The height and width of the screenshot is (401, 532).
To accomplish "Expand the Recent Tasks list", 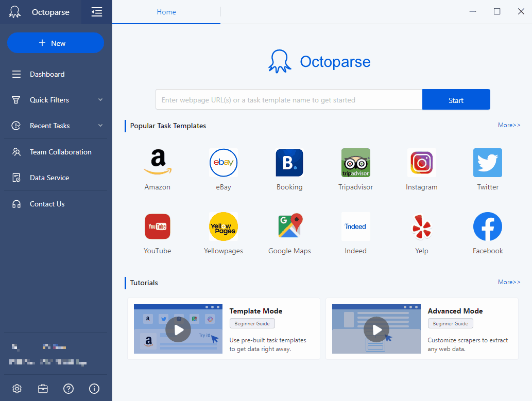I will [x=55, y=126].
